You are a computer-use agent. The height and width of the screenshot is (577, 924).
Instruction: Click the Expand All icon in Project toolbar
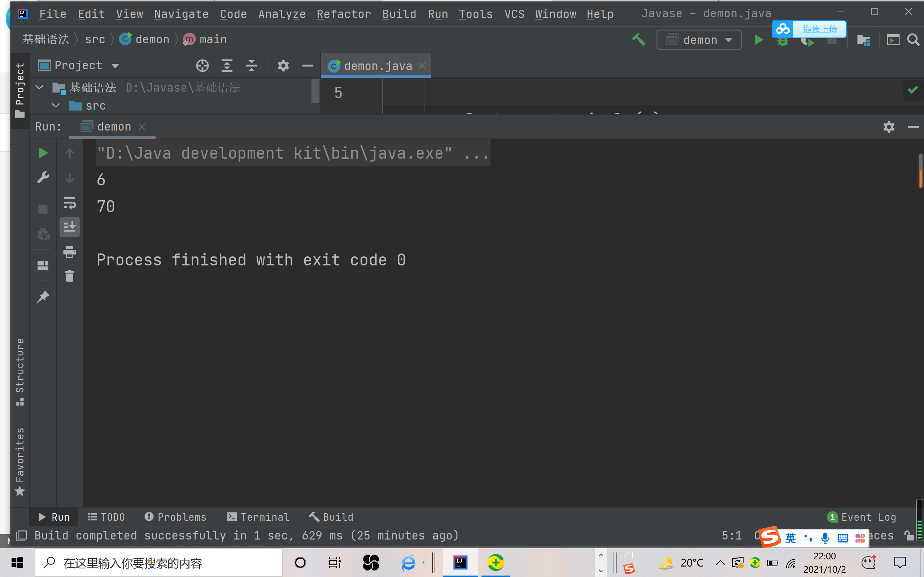coord(227,66)
